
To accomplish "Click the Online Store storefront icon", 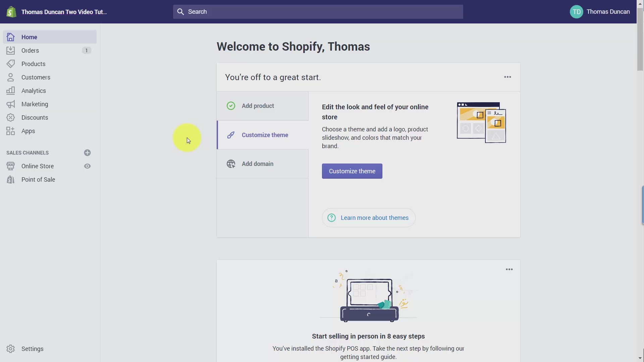I will click(11, 166).
